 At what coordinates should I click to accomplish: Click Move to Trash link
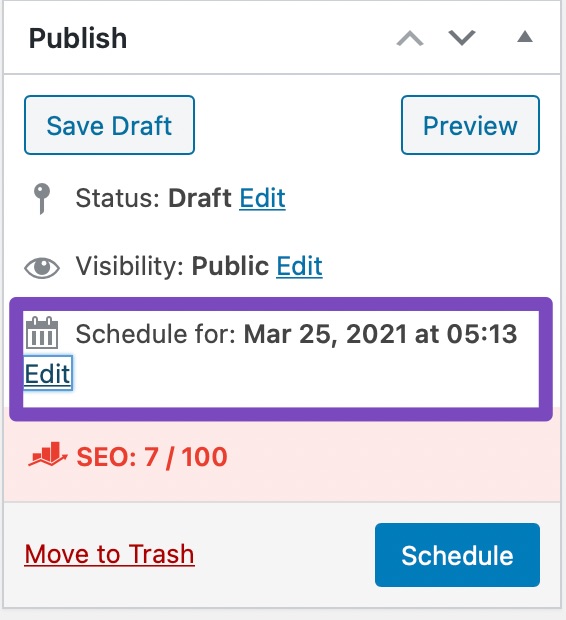[109, 554]
